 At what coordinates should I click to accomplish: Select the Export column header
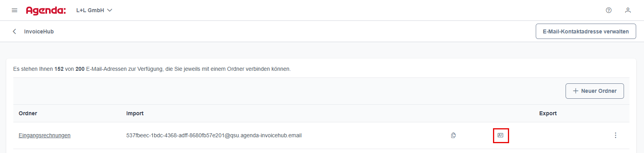[x=548, y=113]
